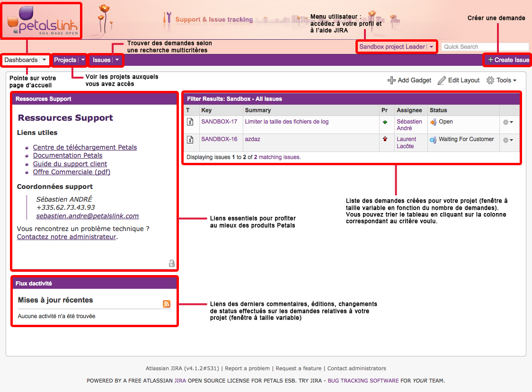The height and width of the screenshot is (392, 532).
Task: Click the green priority arrow for SANDBOX-17
Action: pos(385,122)
